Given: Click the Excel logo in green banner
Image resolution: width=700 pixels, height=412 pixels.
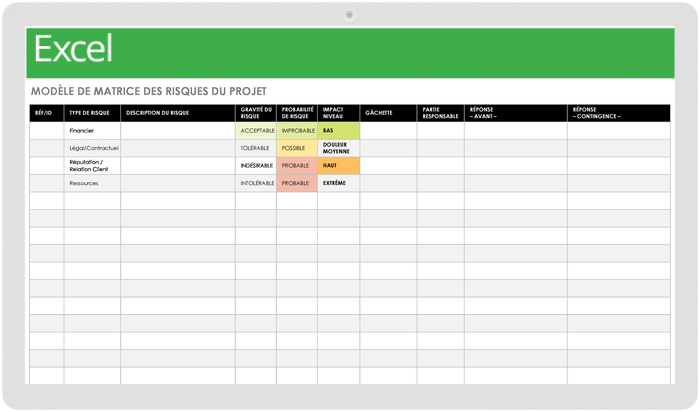Looking at the screenshot, I should tap(73, 49).
